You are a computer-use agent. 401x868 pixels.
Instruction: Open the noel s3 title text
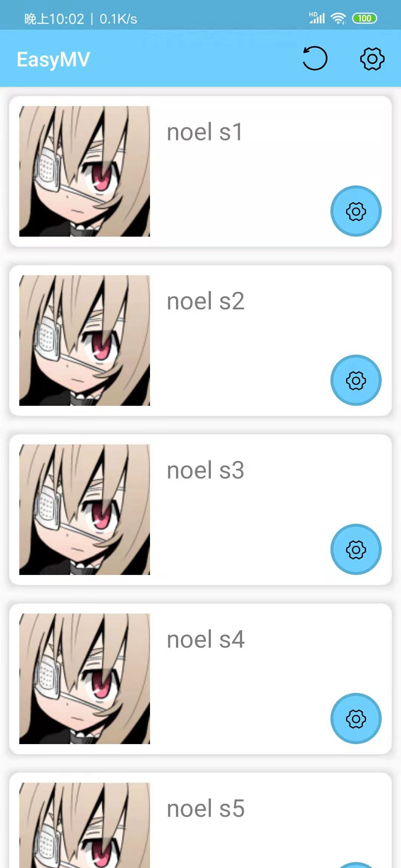(x=206, y=470)
